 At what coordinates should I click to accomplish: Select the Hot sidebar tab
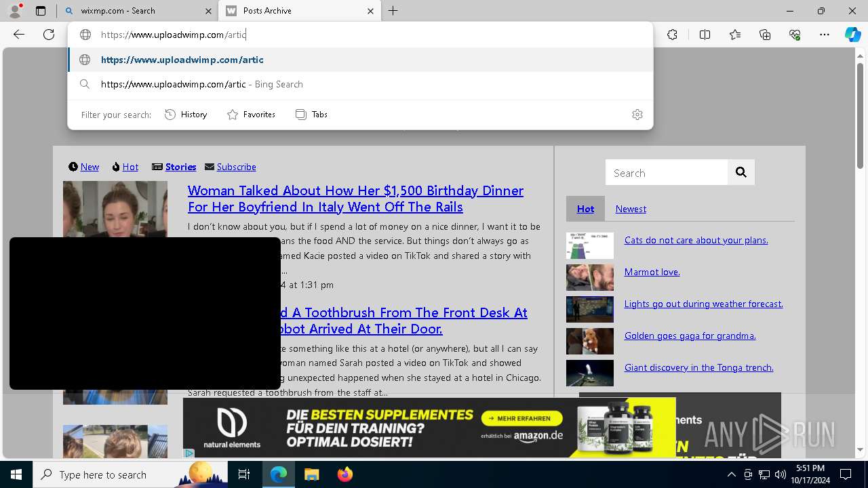click(x=585, y=209)
